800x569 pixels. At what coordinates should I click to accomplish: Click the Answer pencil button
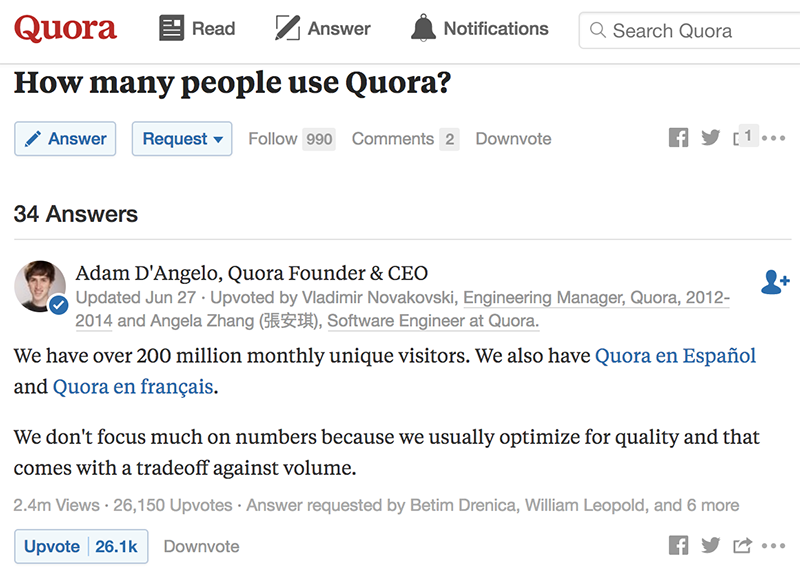click(65, 139)
